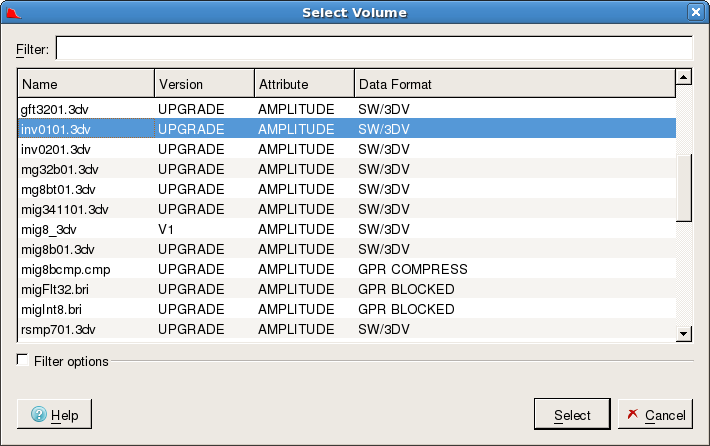Select the rsmp701.3dv volume row
710x446 pixels.
click(347, 329)
